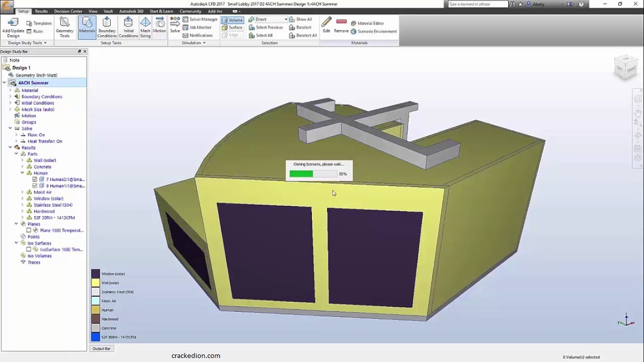Open the Autodesk 360 tab
Screen dimensions: 644x362
pos(131,11)
